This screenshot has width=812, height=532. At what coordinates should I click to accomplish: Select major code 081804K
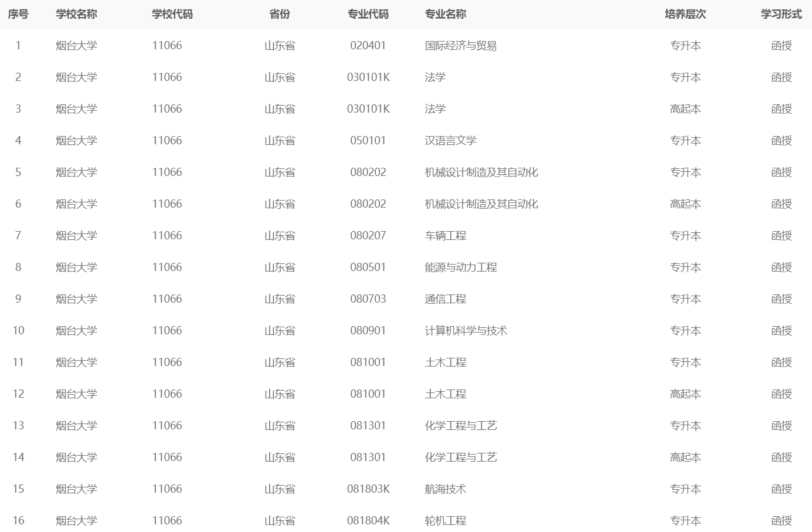tap(368, 521)
